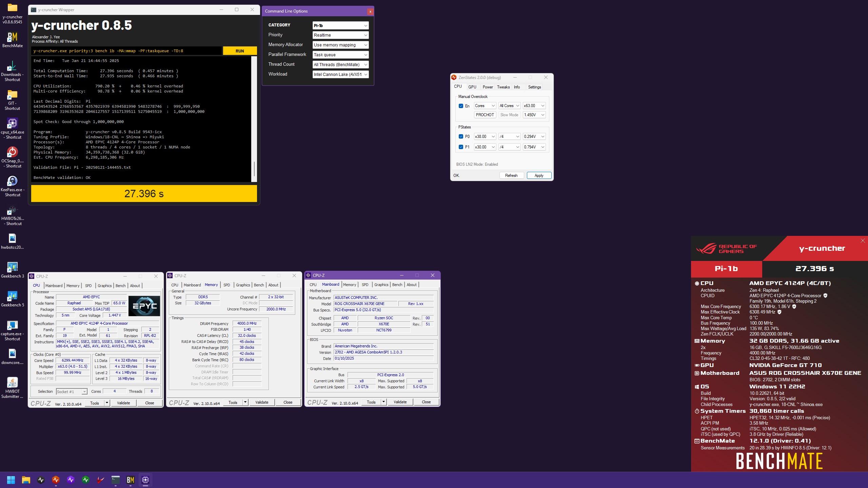
Task: Toggle the P0 PState checkbox
Action: tap(461, 137)
